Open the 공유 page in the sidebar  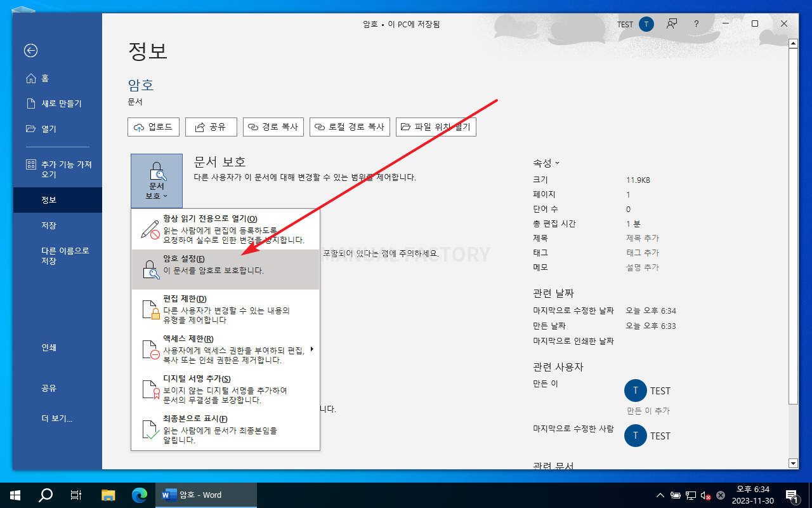tap(57, 388)
